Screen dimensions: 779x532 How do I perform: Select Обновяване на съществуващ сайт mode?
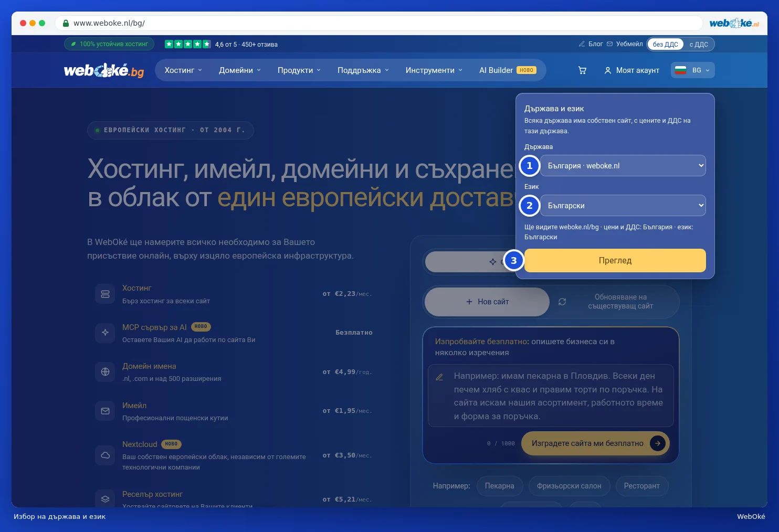614,302
